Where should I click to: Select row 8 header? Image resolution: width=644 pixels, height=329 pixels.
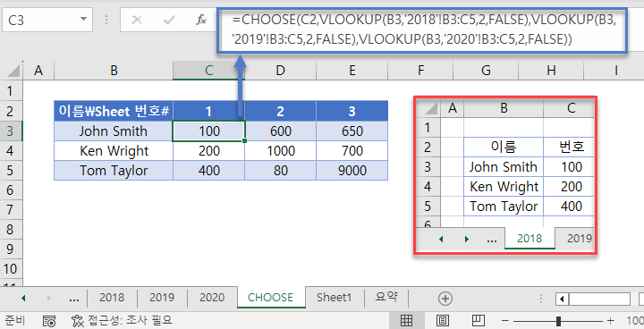(x=11, y=229)
